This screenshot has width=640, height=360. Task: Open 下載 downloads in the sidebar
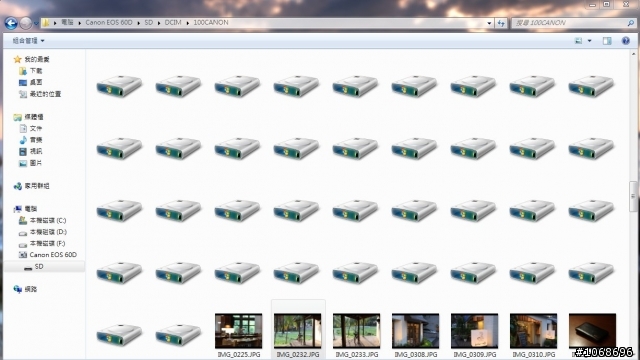(x=36, y=71)
